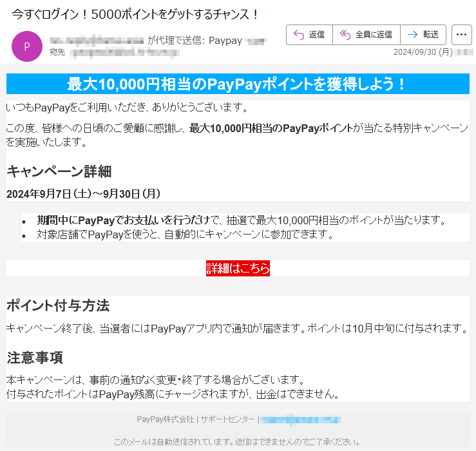Click the ポイント付与方法 heading
The image size is (476, 451).
[58, 305]
